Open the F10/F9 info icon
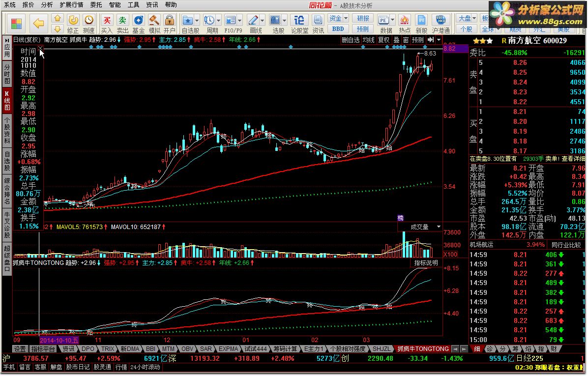588x376 pixels. point(230,20)
